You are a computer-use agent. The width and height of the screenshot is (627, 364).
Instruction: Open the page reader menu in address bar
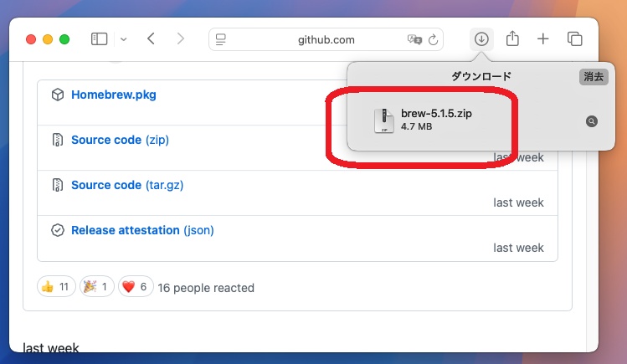coord(221,39)
